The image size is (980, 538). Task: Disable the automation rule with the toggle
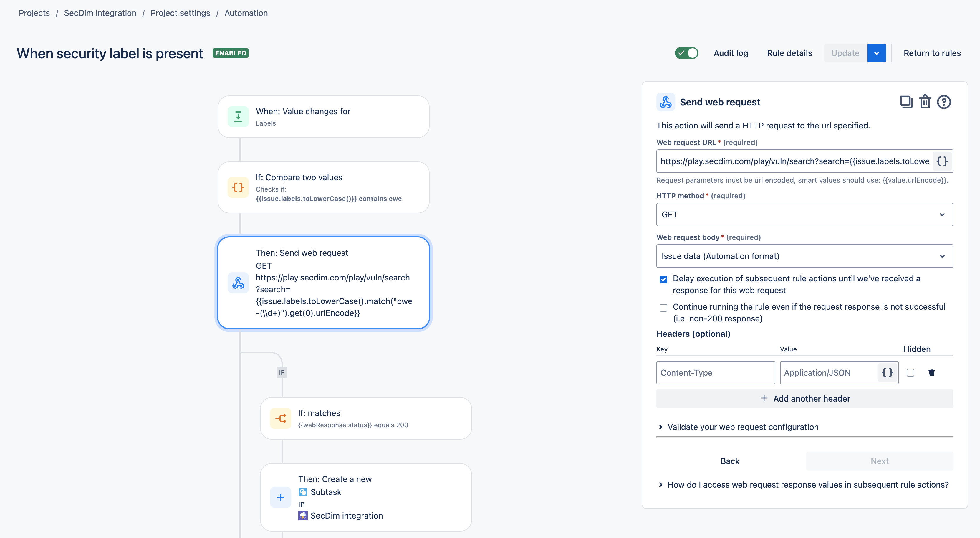pyautogui.click(x=686, y=53)
